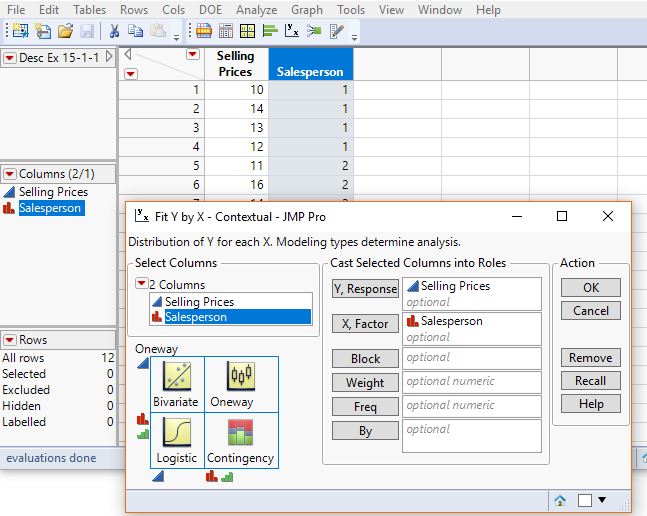
Task: Open the first toolbar's overflow arrow
Action: [x=176, y=38]
